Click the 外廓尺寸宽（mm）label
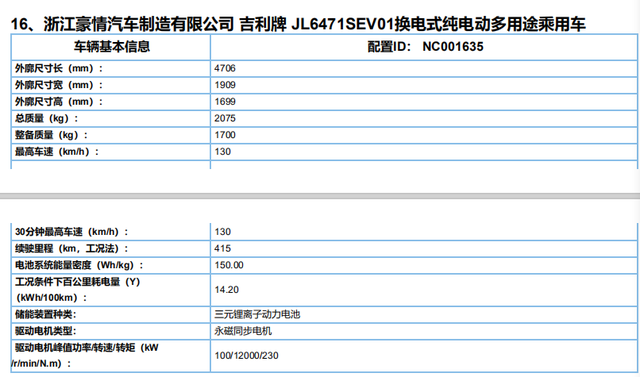Image resolution: width=640 pixels, height=377 pixels. pyautogui.click(x=59, y=85)
